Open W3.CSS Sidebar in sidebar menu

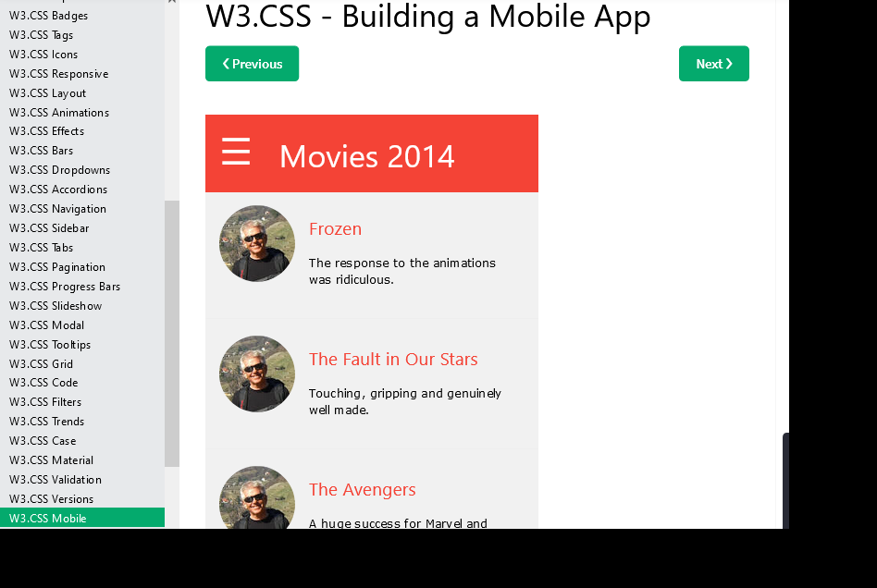pos(82,228)
